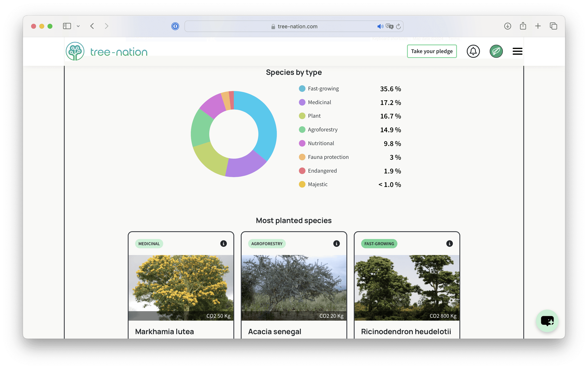Click the < 1.0 % Majestic value
Viewport: 588px width, 369px height.
pos(390,184)
